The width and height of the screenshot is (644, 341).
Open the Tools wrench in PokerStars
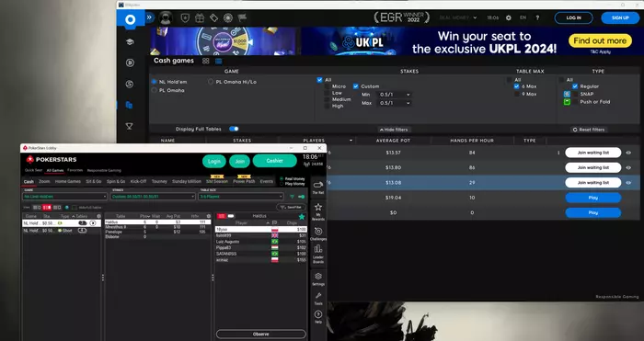(x=318, y=299)
